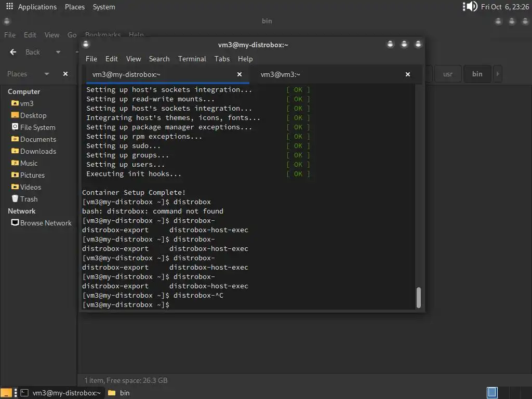Click the bin path bar button
Image resolution: width=532 pixels, height=399 pixels.
coord(477,74)
